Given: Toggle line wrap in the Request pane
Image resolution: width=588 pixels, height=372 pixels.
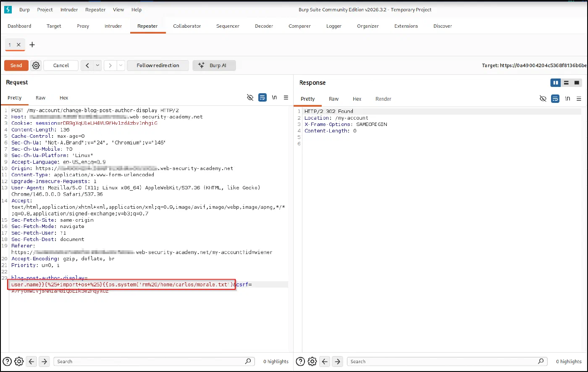Looking at the screenshot, I should click(x=262, y=97).
